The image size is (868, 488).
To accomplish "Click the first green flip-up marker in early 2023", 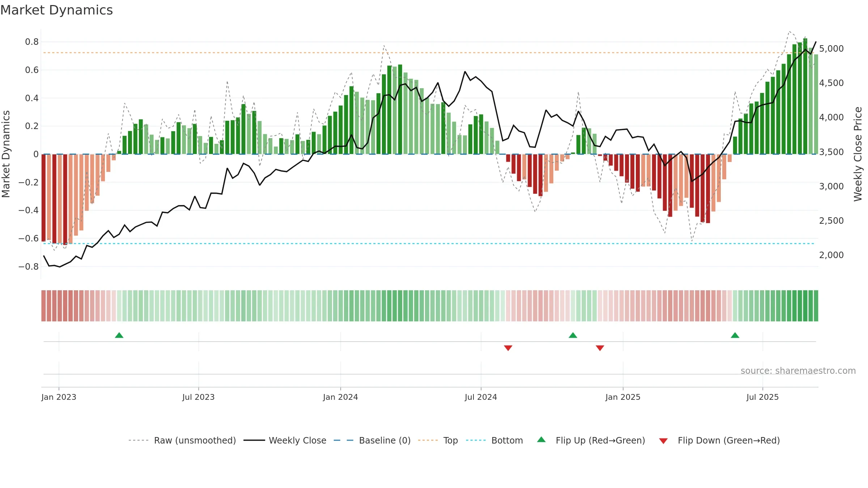I will click(x=119, y=335).
